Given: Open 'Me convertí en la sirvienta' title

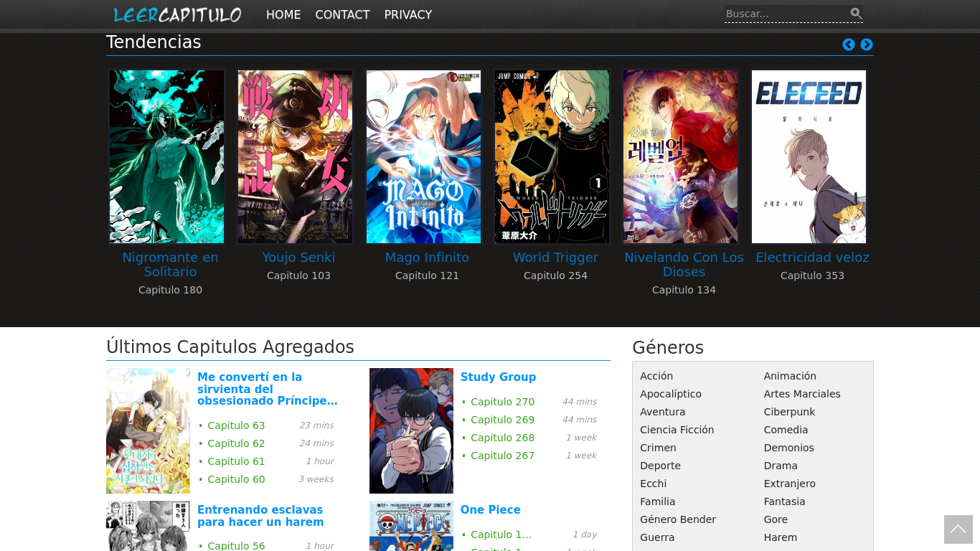Looking at the screenshot, I should tap(268, 389).
